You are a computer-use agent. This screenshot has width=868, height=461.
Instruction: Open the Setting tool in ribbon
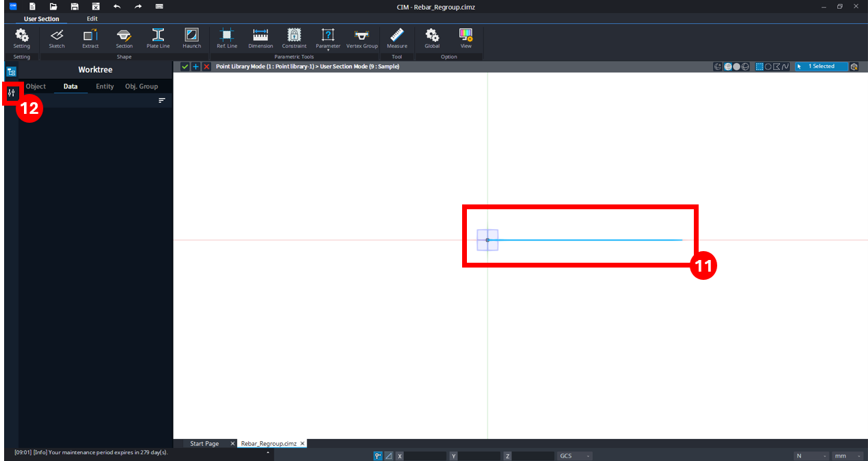[22, 38]
